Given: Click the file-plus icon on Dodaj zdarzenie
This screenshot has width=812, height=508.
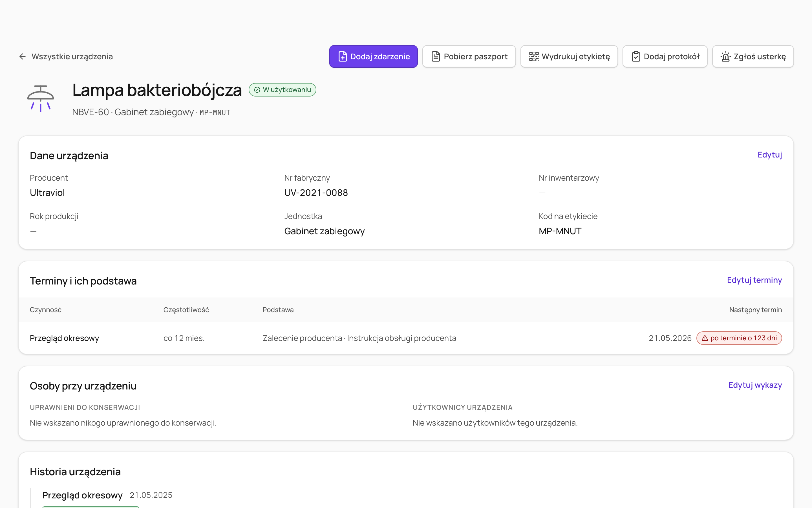Looking at the screenshot, I should point(343,56).
